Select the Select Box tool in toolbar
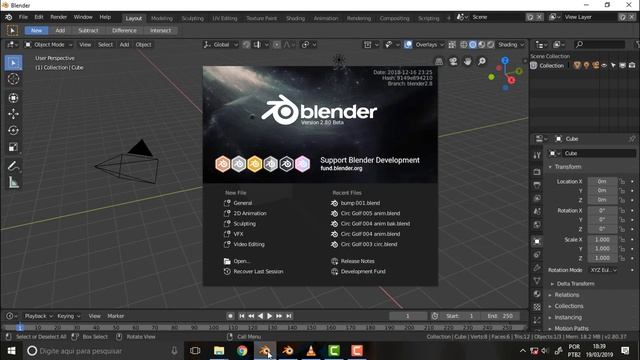 (x=13, y=63)
